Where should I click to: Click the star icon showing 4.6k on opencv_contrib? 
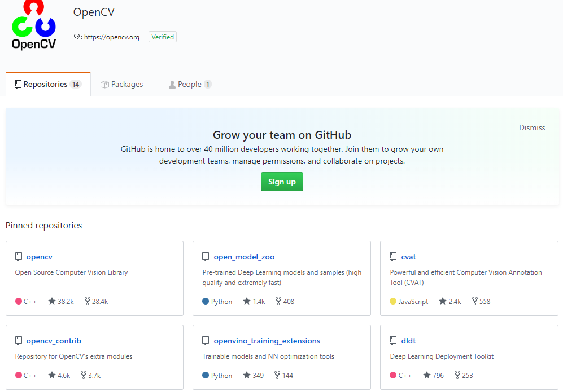click(52, 375)
